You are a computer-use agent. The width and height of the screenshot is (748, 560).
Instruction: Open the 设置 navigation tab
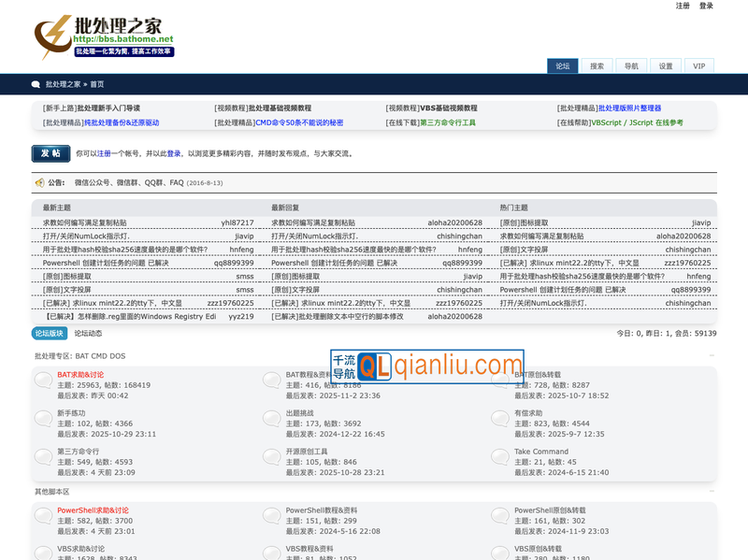[x=665, y=66]
